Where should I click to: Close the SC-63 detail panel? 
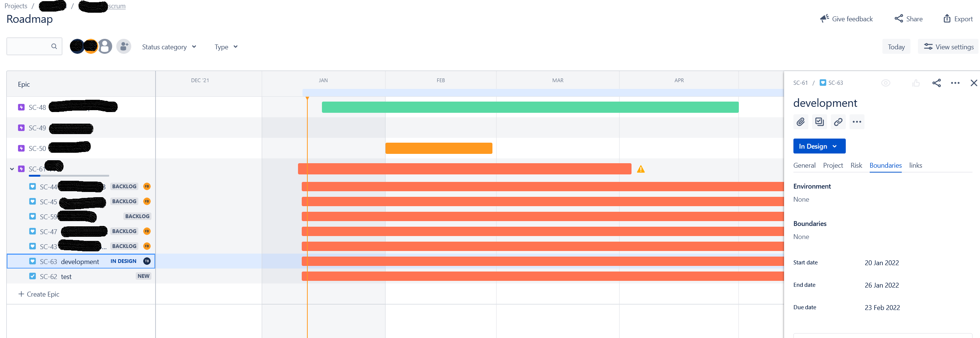[974, 83]
